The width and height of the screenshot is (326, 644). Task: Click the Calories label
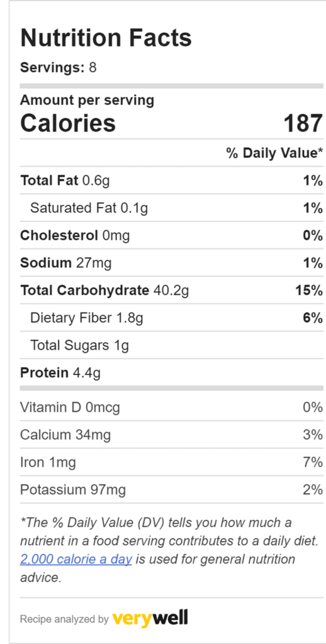pyautogui.click(x=68, y=123)
